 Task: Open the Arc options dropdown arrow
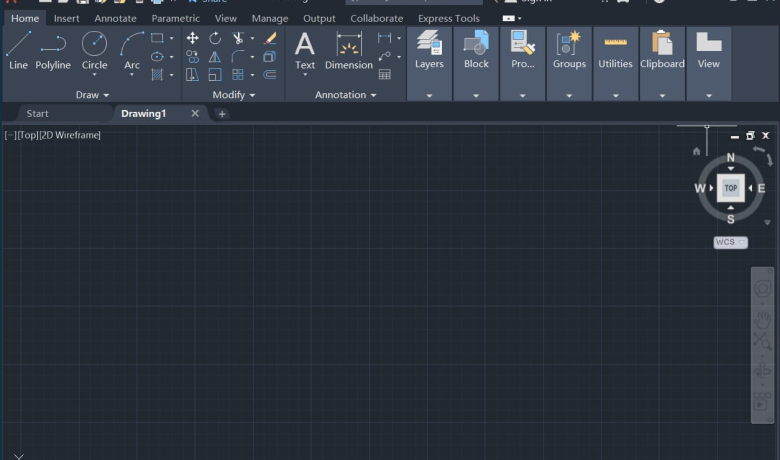tap(132, 75)
